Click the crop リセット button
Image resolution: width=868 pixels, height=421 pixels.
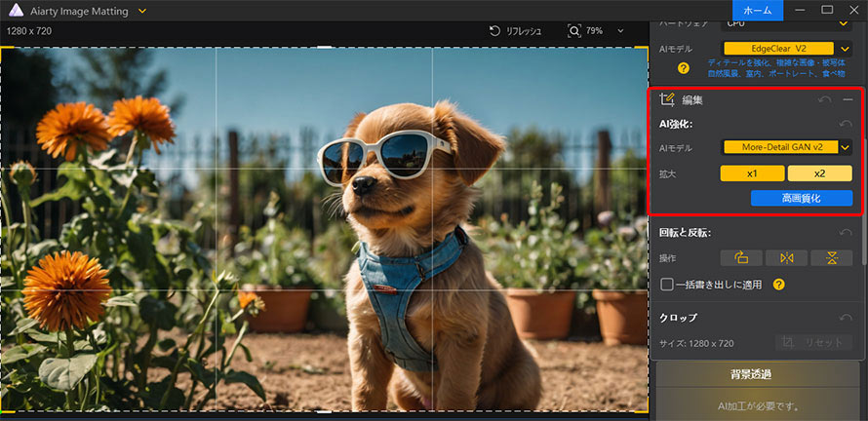tap(813, 342)
